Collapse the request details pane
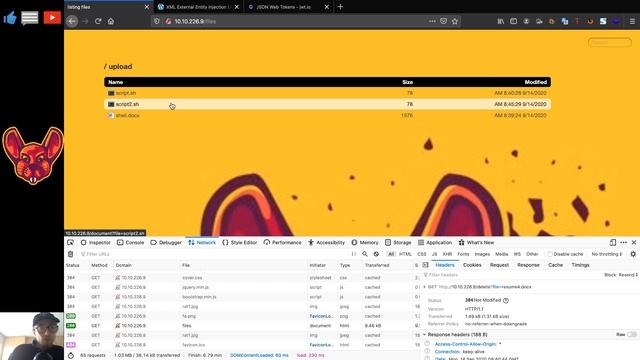This screenshot has height=360, width=640. (425, 265)
